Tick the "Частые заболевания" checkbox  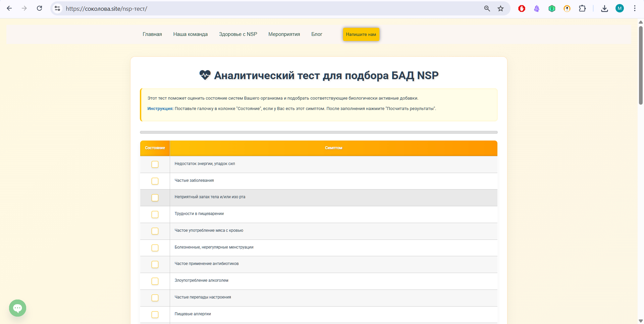click(x=155, y=181)
